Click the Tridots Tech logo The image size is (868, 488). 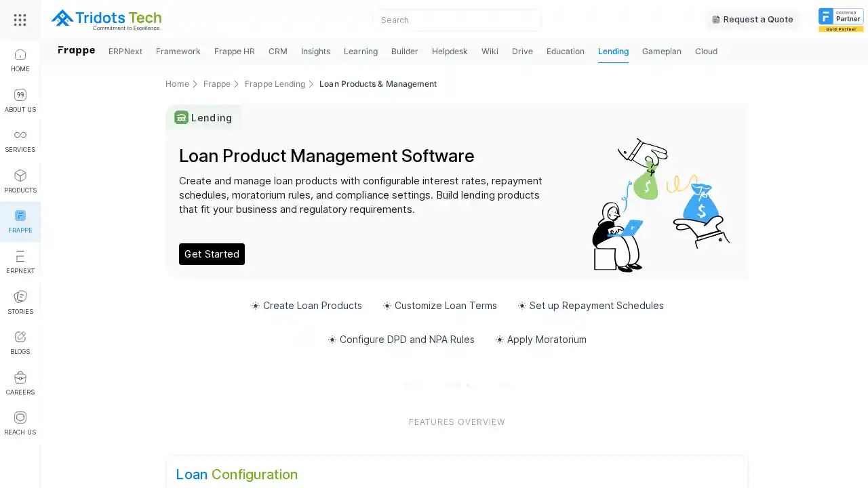coord(106,20)
